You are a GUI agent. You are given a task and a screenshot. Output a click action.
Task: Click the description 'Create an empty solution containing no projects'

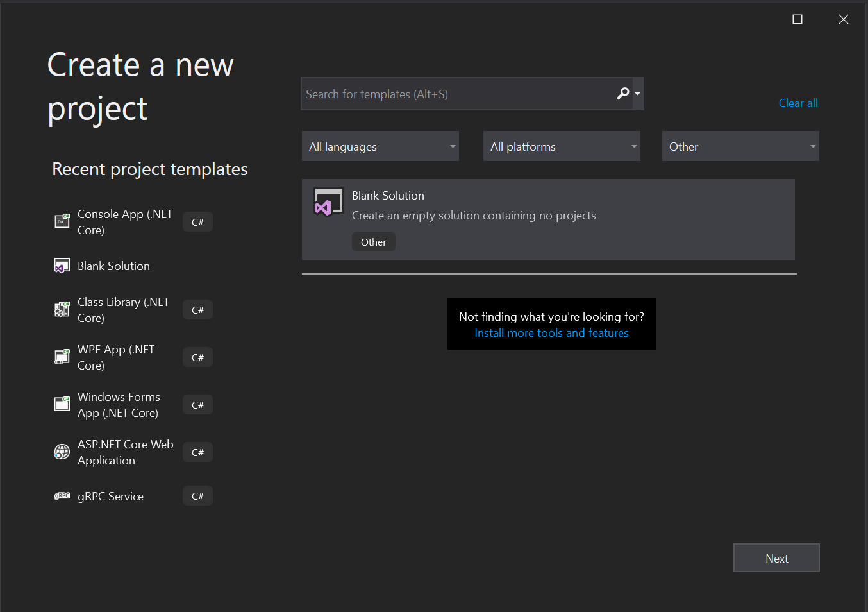pos(474,216)
